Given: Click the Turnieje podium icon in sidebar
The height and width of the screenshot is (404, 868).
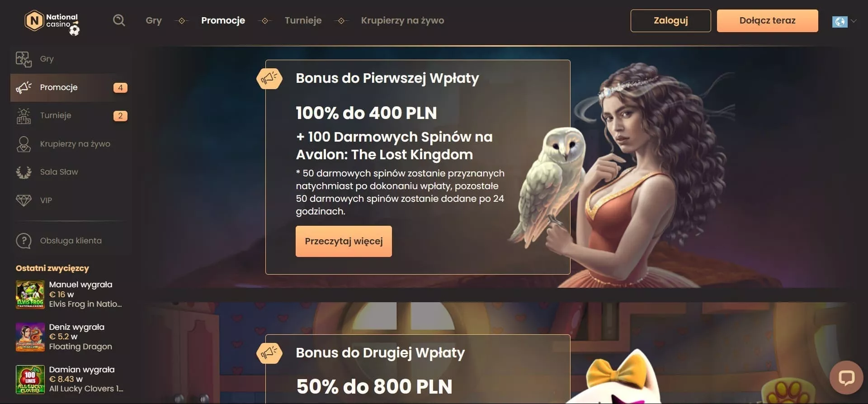Looking at the screenshot, I should [x=24, y=116].
